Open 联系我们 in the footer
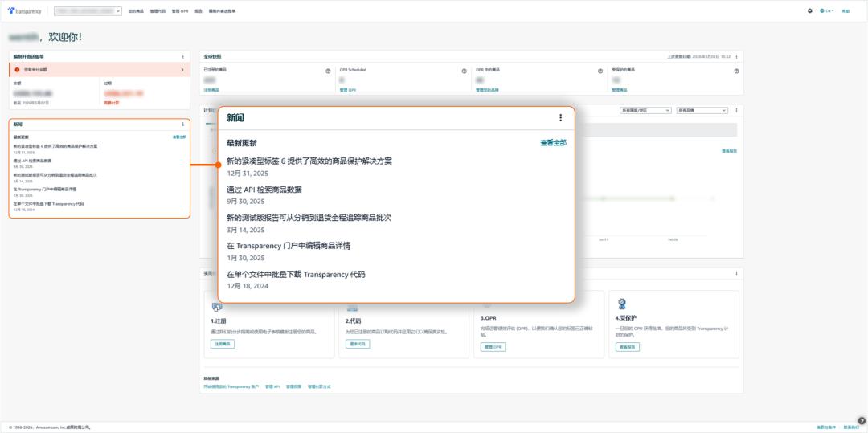This screenshot has width=868, height=433. [851, 427]
